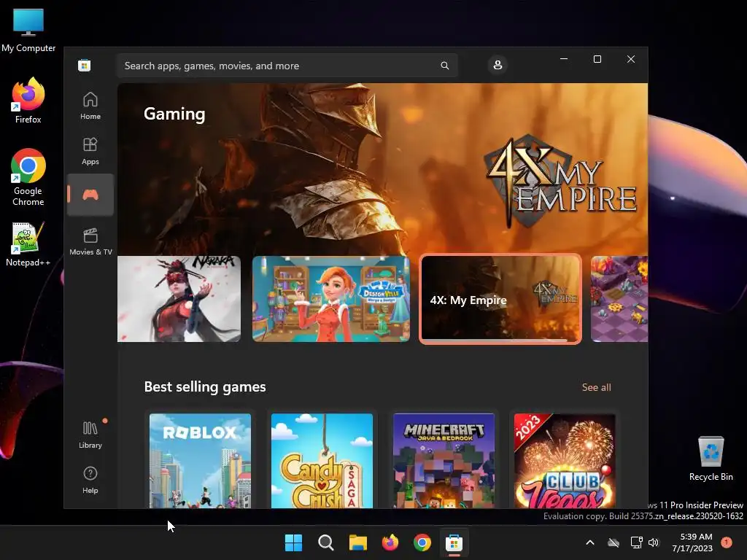Open the Windows Start menu
This screenshot has width=747, height=560.
click(x=293, y=542)
